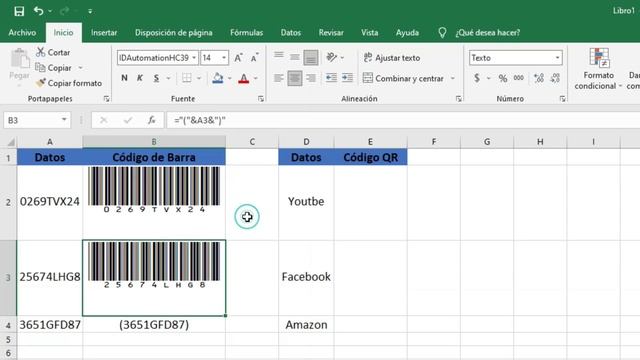Click the Formato condicional button
The width and height of the screenshot is (640, 360).
599,69
